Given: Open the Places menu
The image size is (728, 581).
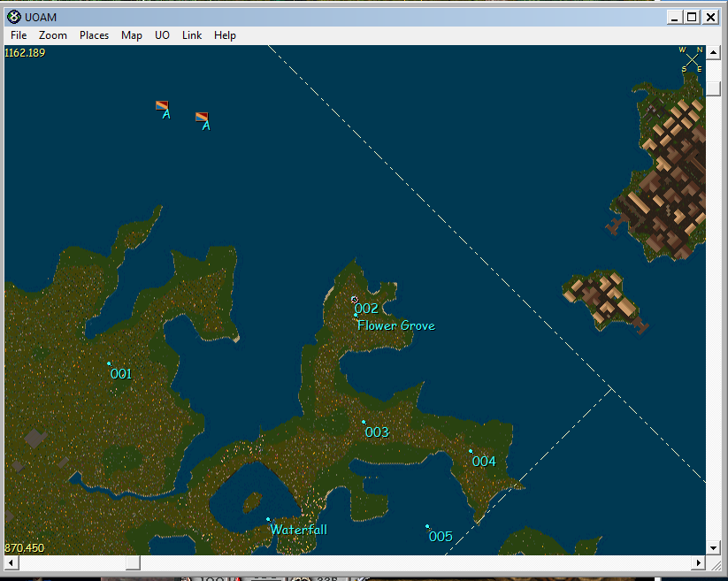Looking at the screenshot, I should (x=95, y=35).
